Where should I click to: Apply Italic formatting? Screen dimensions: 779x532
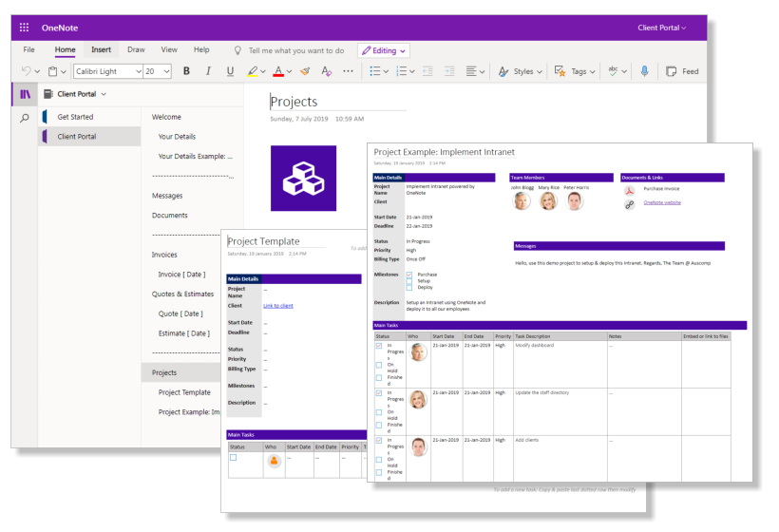click(x=208, y=71)
